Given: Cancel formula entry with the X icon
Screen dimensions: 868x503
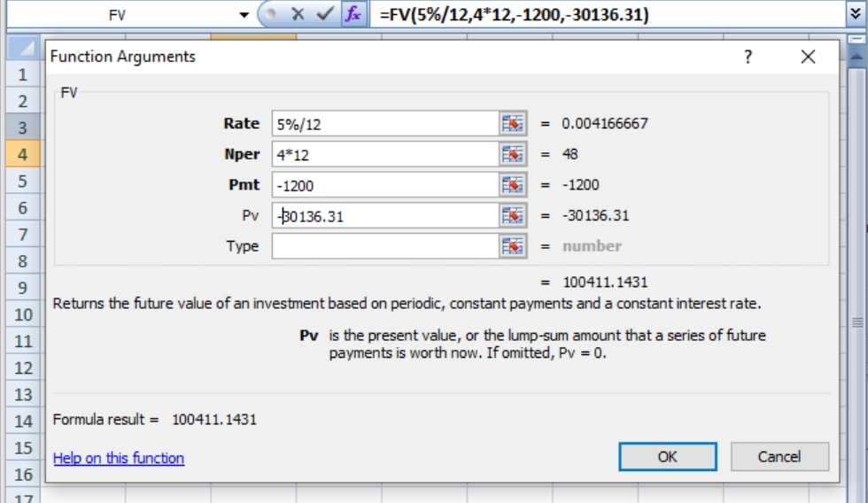Looking at the screenshot, I should pos(298,14).
